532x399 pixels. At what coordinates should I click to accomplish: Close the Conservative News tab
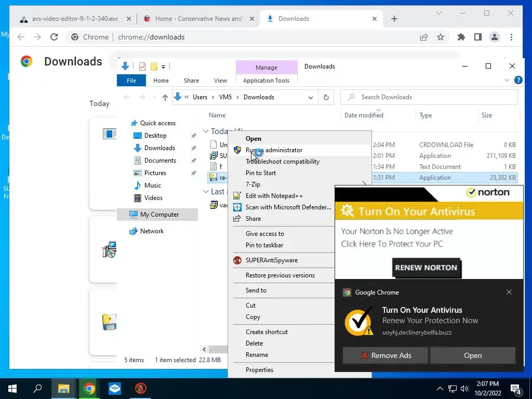[252, 19]
